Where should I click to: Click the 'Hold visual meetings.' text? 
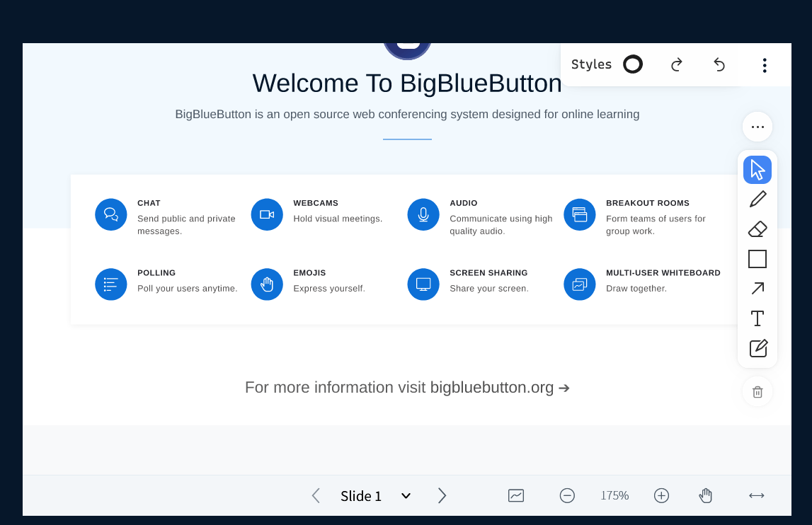(x=338, y=219)
